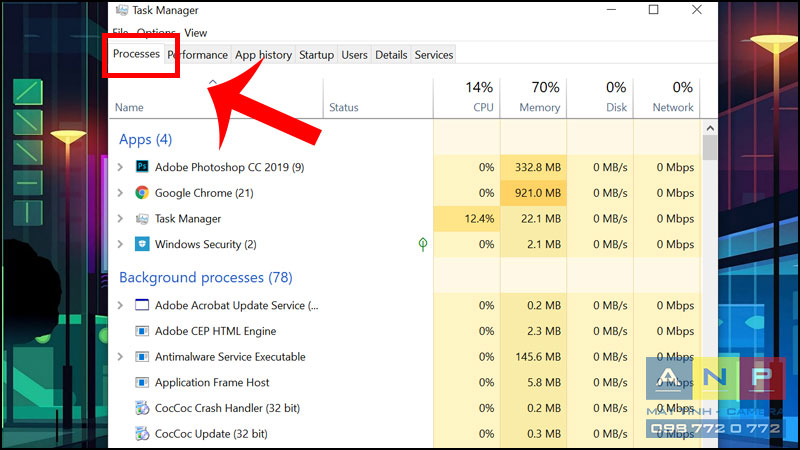Image resolution: width=800 pixels, height=450 pixels.
Task: Expand the Google Chrome process group
Action: 120,192
